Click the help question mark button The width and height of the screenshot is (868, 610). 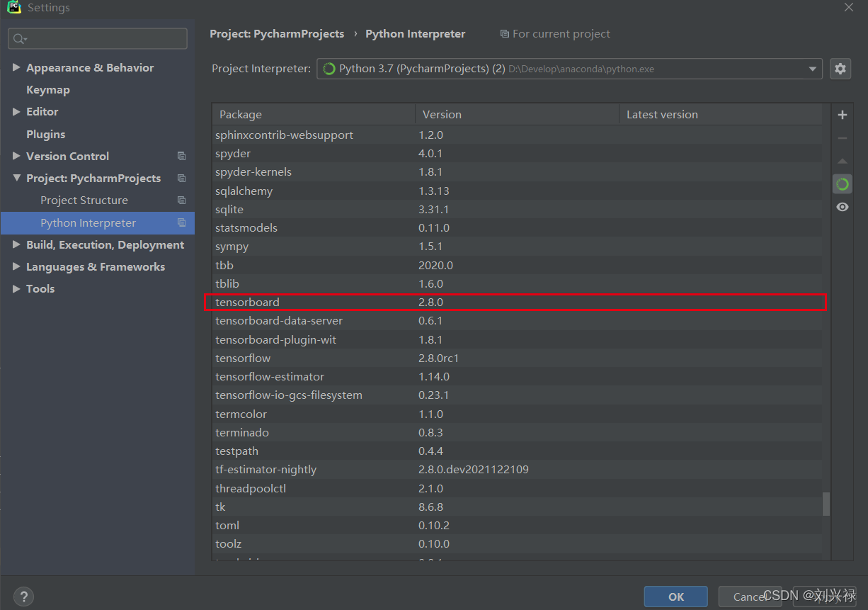coord(23,597)
